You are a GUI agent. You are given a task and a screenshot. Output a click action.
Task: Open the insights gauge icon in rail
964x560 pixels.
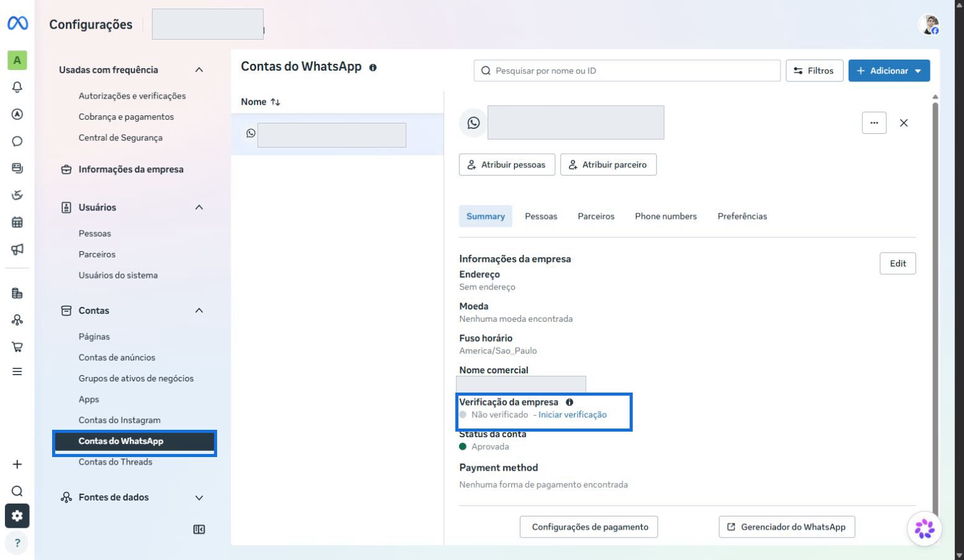point(17,195)
